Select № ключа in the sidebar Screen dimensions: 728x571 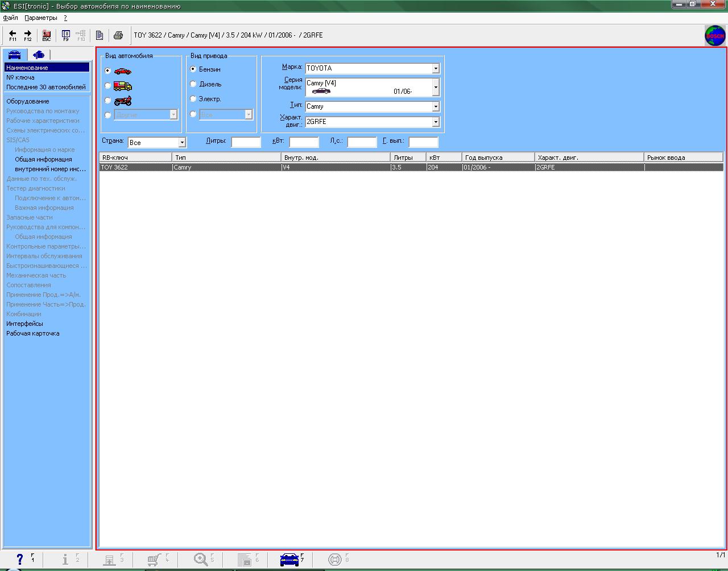pyautogui.click(x=20, y=77)
